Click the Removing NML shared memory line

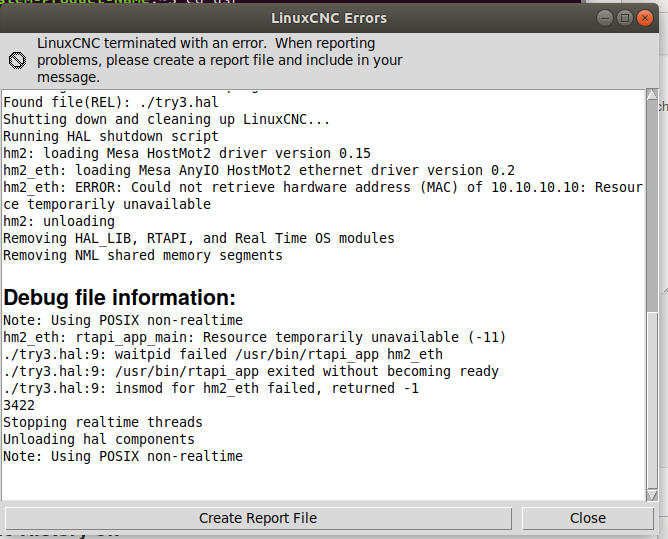(x=143, y=255)
